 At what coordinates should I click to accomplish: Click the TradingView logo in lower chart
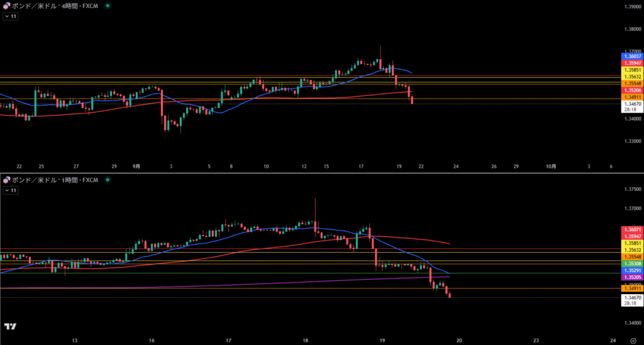click(x=10, y=327)
